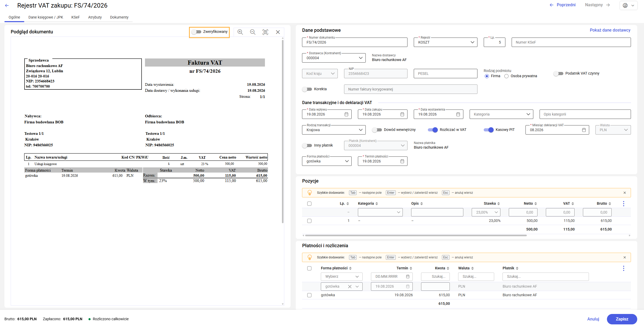Enable Podatnik VAT czynny switch
644x327 pixels.
pyautogui.click(x=558, y=74)
